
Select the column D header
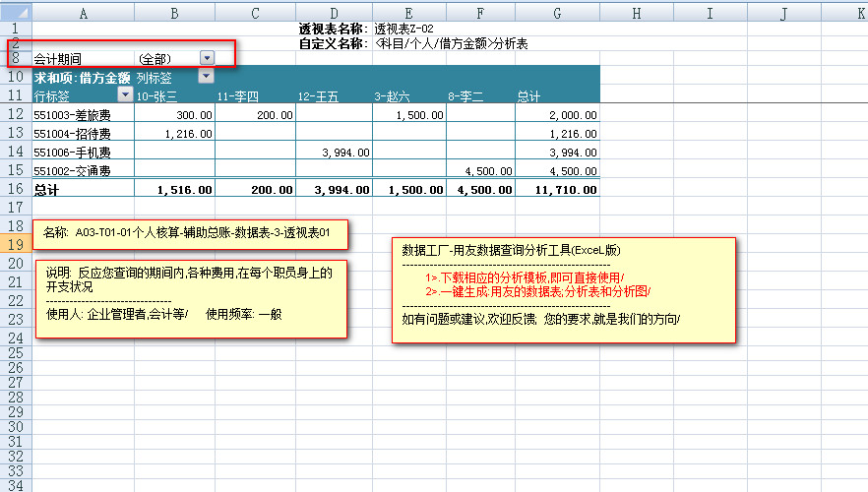coord(334,12)
